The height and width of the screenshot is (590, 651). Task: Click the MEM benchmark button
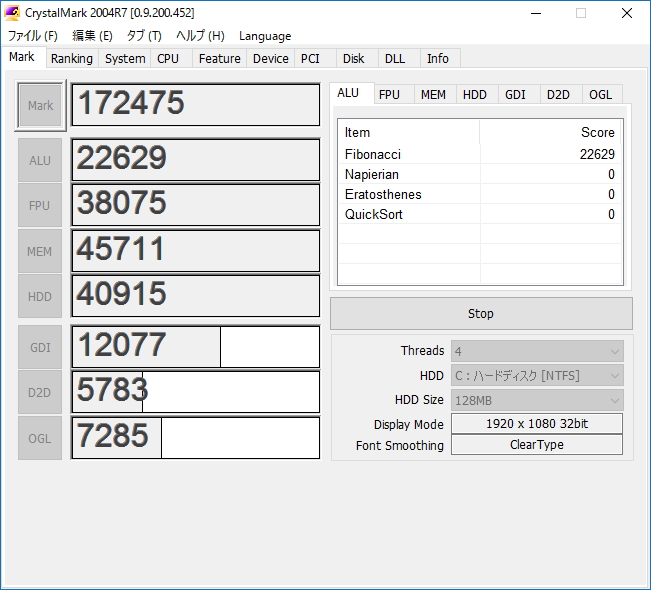pos(40,251)
